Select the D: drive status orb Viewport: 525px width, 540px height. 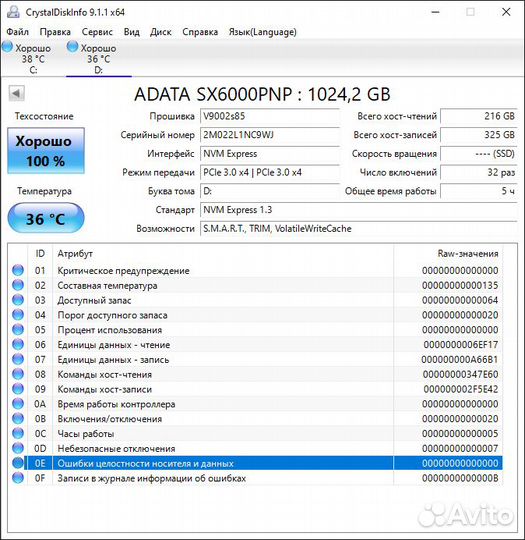(x=72, y=46)
